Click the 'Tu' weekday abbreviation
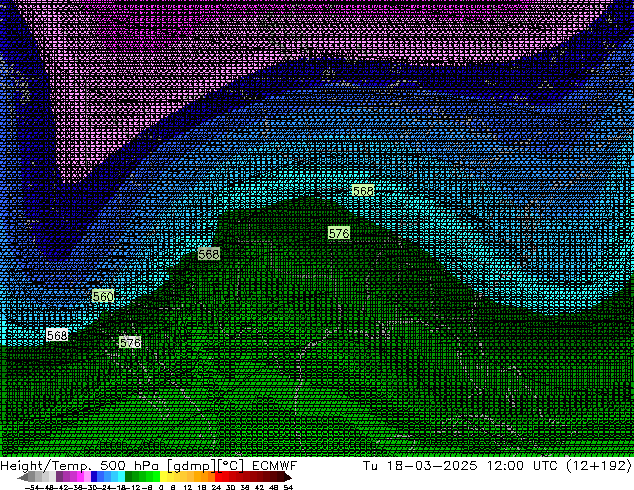Screen dimensions: 634x490 [x=370, y=465]
